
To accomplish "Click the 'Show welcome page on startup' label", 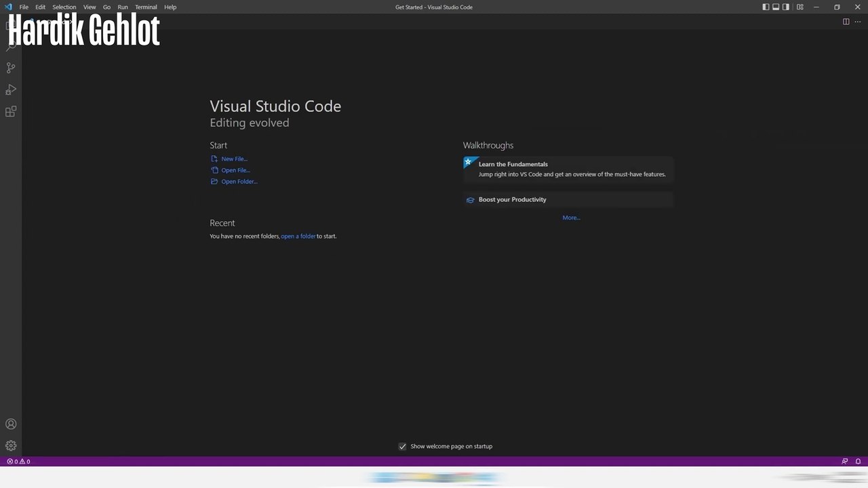I will (x=452, y=447).
